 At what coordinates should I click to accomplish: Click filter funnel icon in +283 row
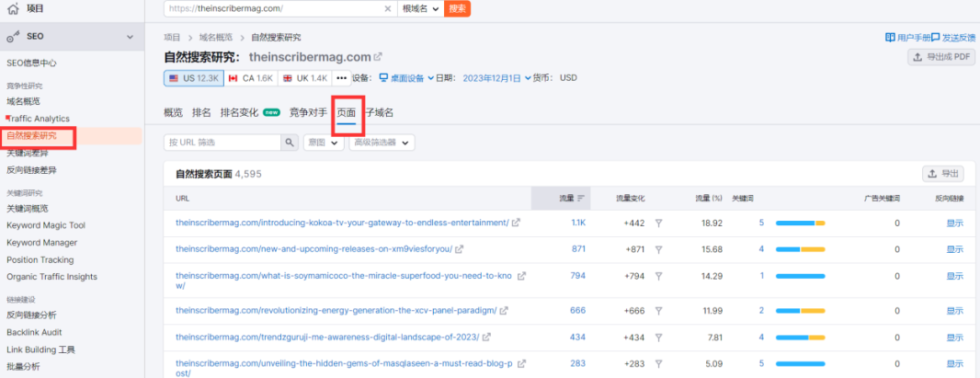click(x=658, y=363)
